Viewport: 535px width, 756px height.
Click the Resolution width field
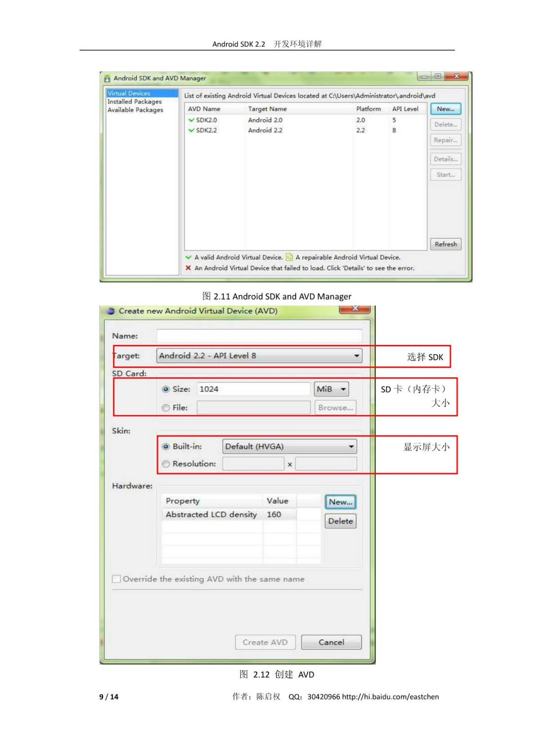coord(253,464)
